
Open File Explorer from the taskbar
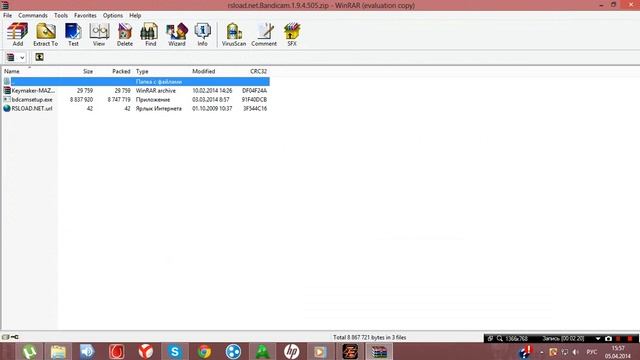click(x=58, y=351)
